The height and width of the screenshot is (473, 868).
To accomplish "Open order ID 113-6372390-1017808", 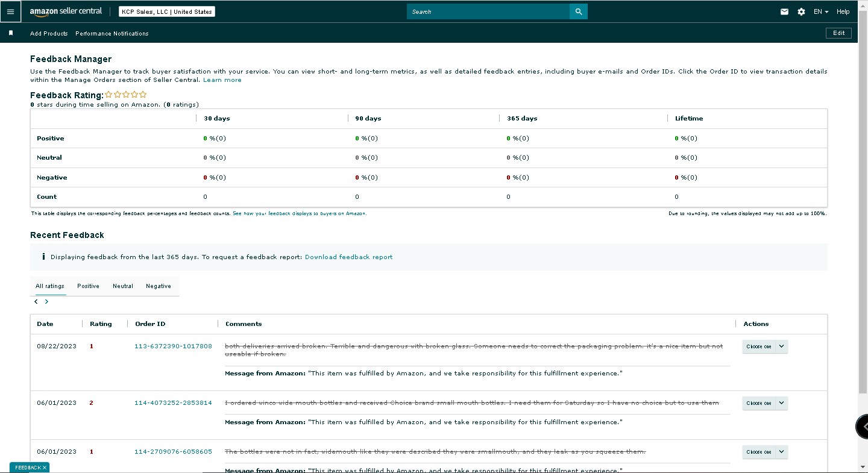I will click(x=173, y=346).
